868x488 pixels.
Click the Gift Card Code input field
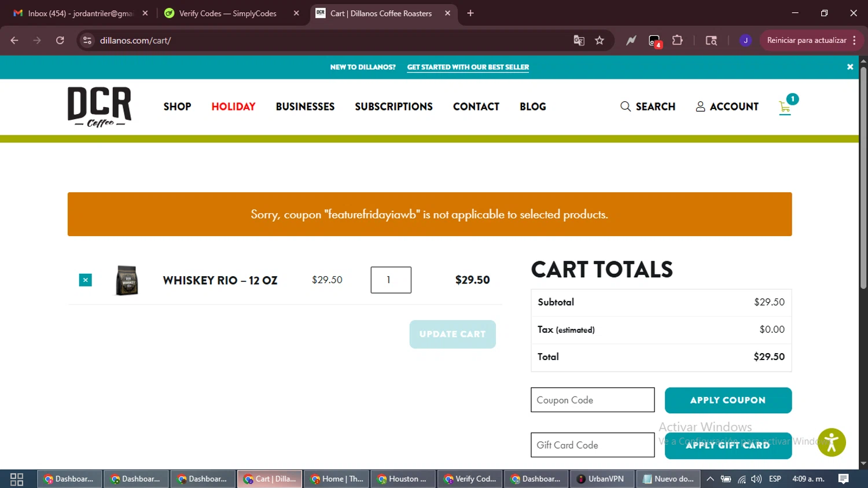pyautogui.click(x=593, y=445)
